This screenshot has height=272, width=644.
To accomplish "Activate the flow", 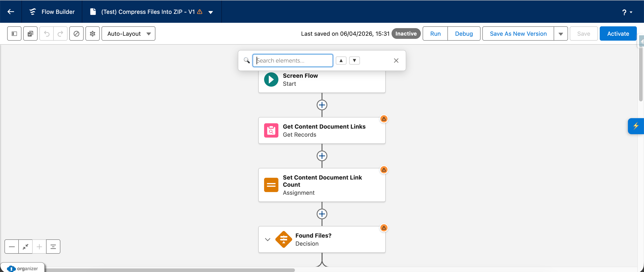I will (618, 33).
